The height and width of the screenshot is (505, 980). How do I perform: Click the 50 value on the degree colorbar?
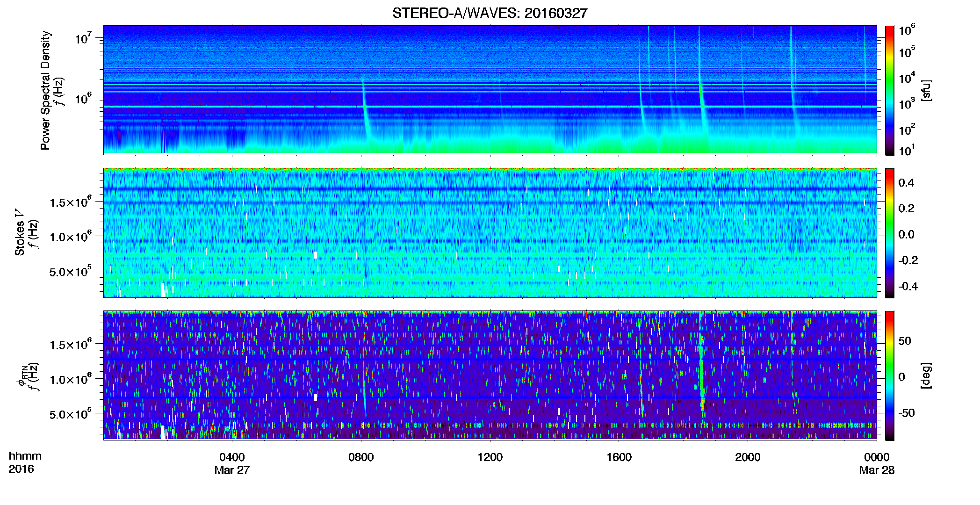click(x=905, y=341)
